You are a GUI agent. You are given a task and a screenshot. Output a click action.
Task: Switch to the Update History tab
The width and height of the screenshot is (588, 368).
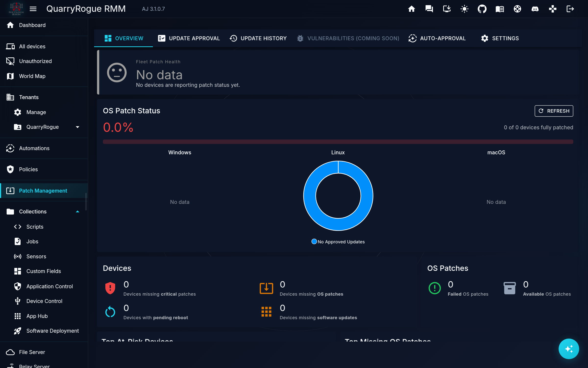pyautogui.click(x=258, y=38)
